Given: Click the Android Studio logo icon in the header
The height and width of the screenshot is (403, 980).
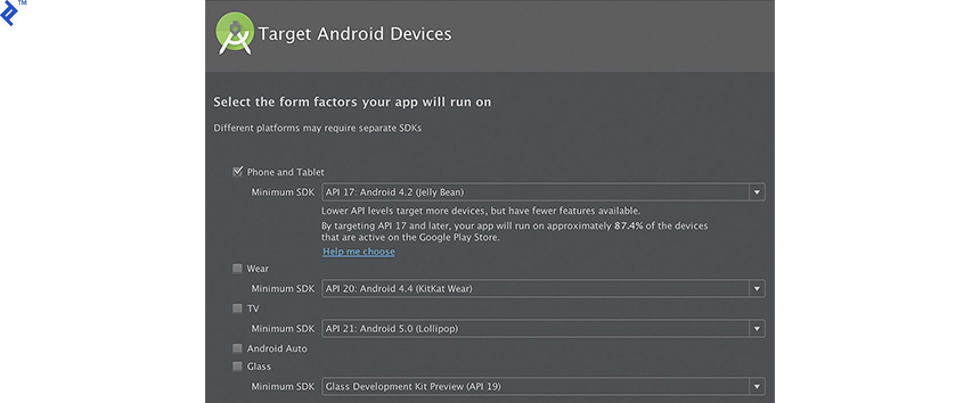Looking at the screenshot, I should 234,32.
